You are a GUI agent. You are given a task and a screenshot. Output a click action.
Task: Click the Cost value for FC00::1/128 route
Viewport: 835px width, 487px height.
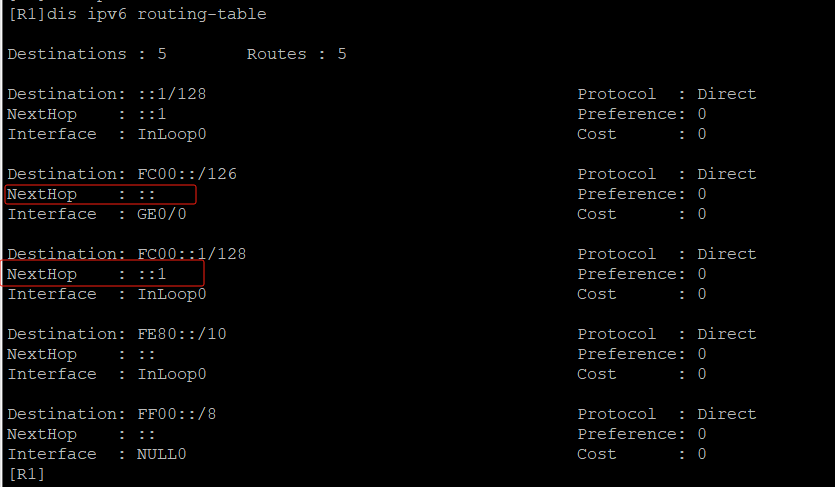tap(702, 294)
